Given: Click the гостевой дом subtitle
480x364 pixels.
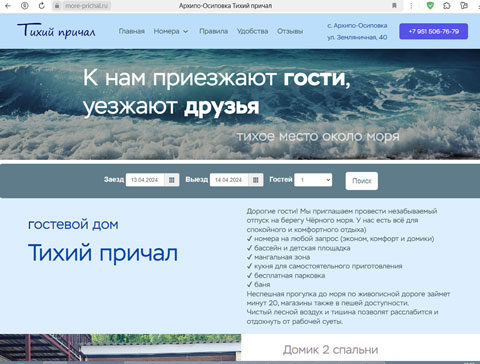Looking at the screenshot, I should point(73,224).
